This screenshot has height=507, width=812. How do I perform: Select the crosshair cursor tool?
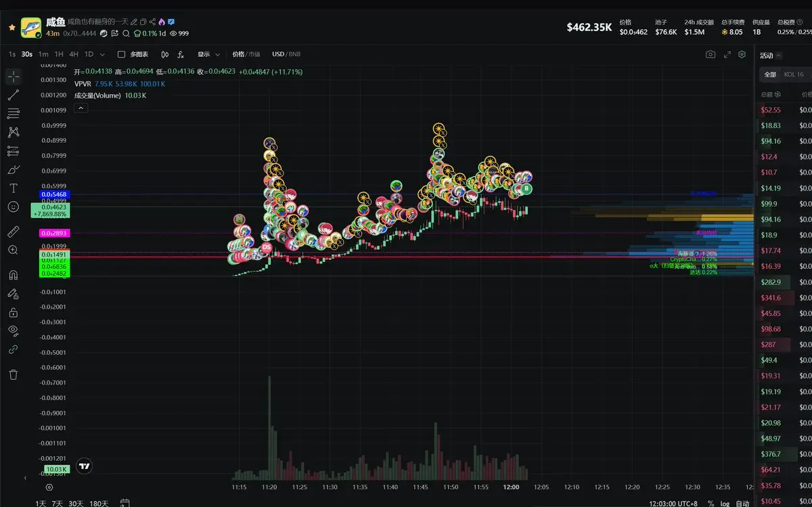click(14, 76)
